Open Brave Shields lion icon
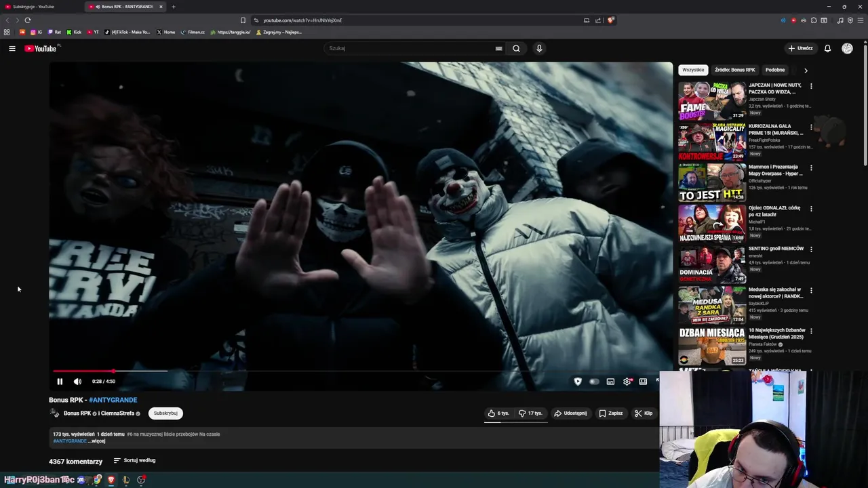 tap(611, 20)
